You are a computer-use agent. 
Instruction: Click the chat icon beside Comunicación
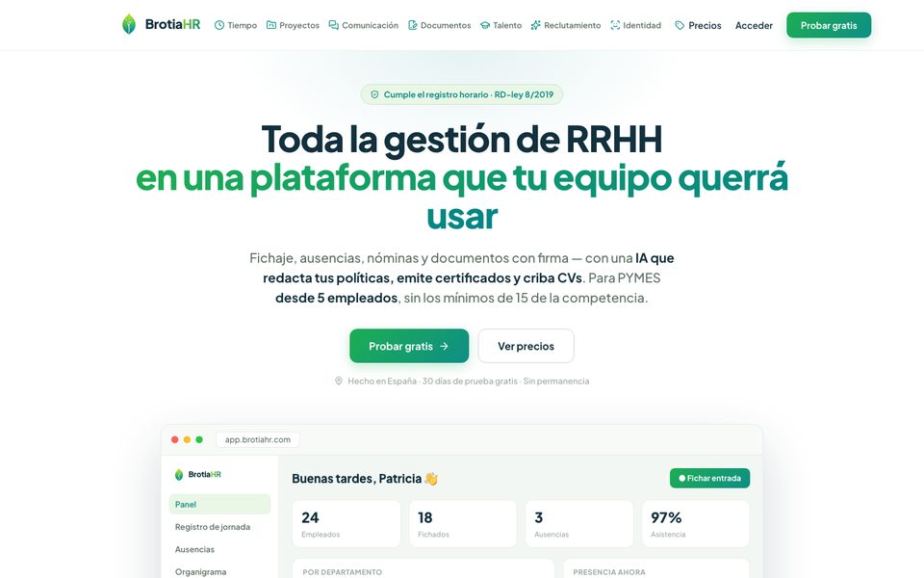pyautogui.click(x=334, y=25)
